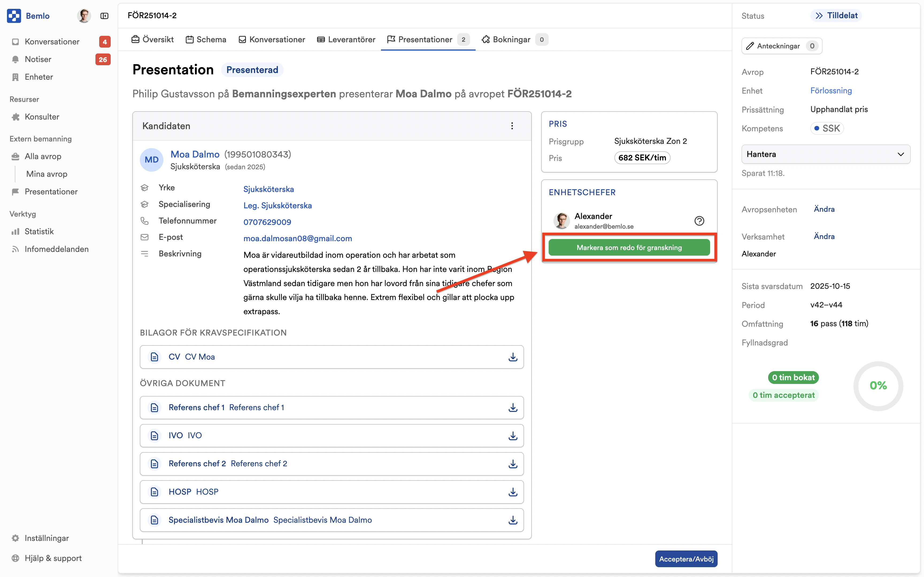
Task: Open Infomeddelanden in the sidebar
Action: [56, 249]
